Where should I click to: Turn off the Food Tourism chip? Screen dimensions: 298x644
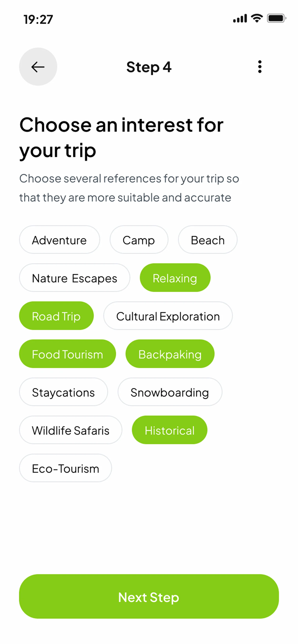pos(67,354)
